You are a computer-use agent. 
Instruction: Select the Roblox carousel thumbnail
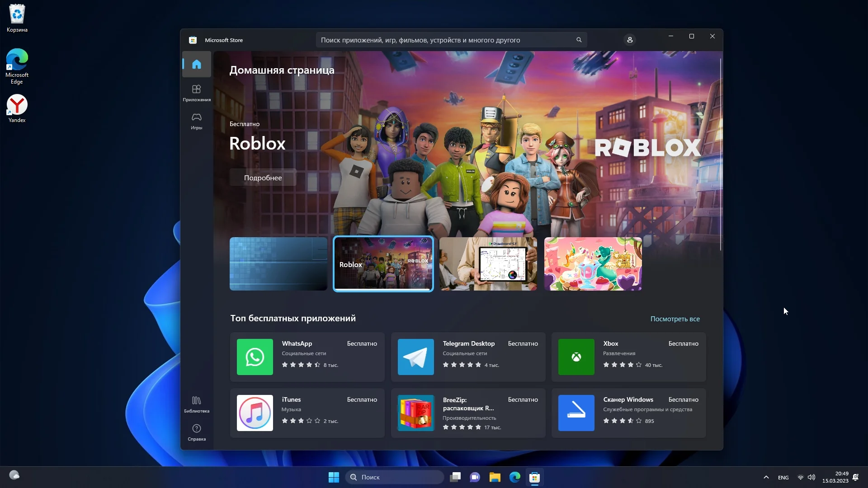[383, 264]
